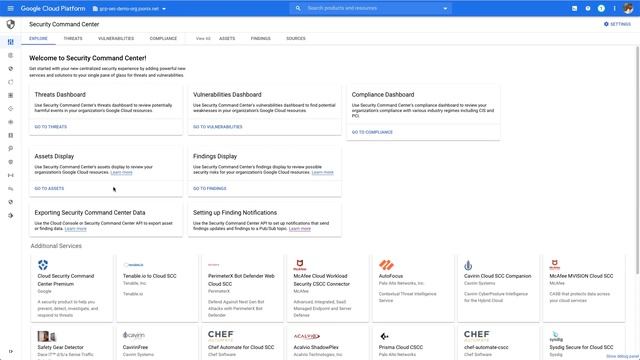Click Learn more in Finding Notifications card
The image size is (640, 360).
[300, 229]
